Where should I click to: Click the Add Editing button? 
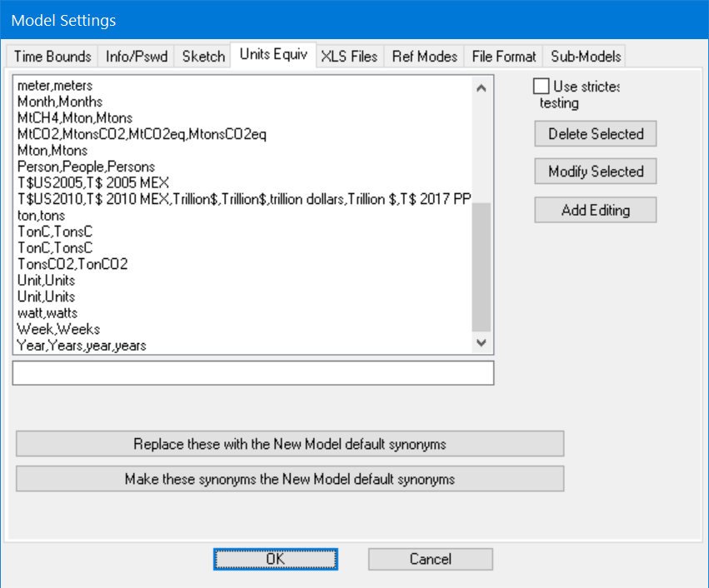(x=595, y=210)
